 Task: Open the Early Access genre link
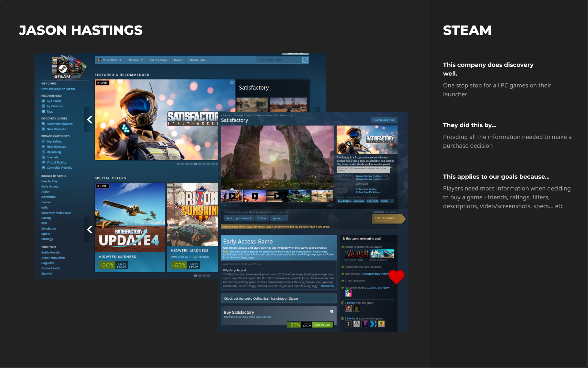[x=50, y=186]
